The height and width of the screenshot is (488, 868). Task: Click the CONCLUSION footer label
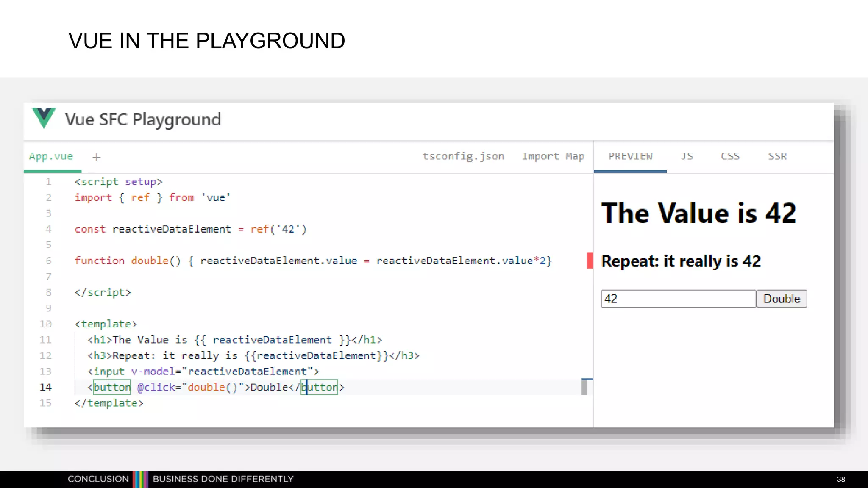(x=98, y=479)
